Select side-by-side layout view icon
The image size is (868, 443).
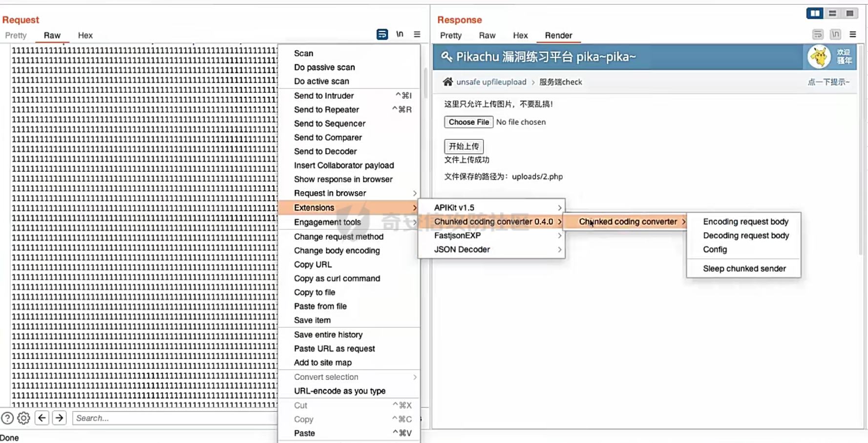coord(814,13)
